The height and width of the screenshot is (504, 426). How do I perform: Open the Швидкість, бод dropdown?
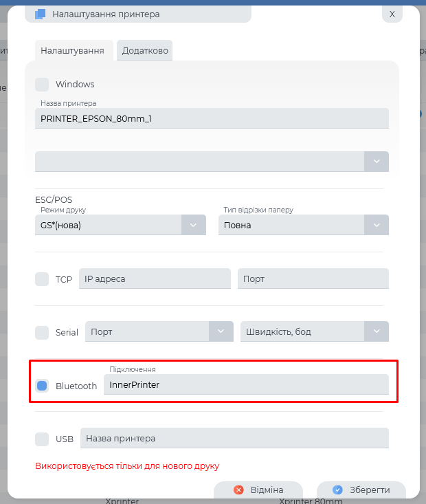coord(376,332)
